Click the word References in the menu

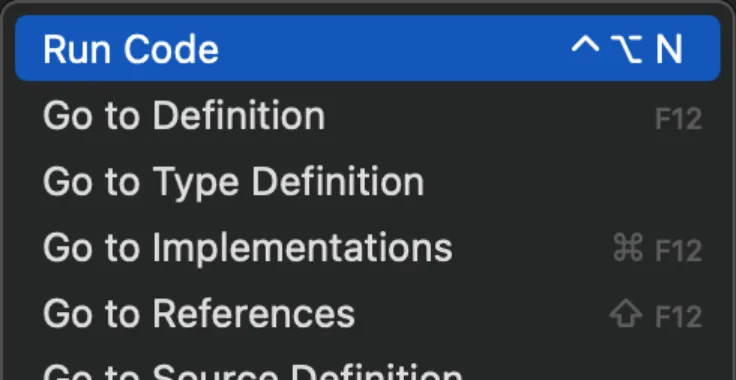[253, 313]
